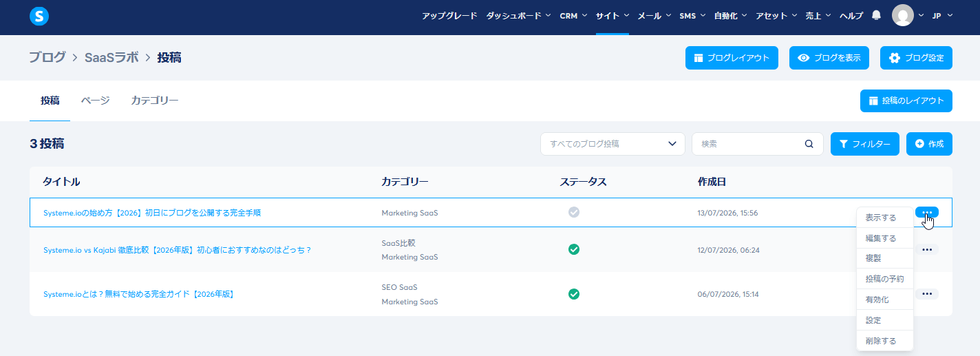This screenshot has height=356, width=980.
Task: Click the 作成 button
Action: point(929,144)
